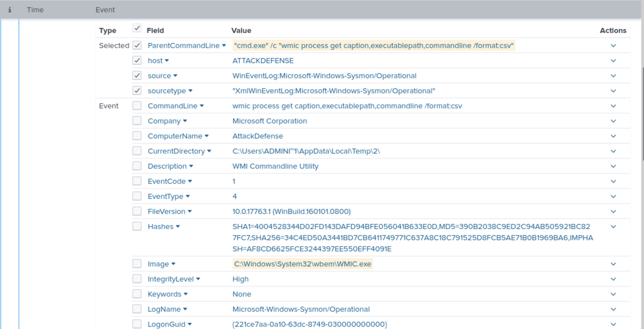The image size is (644, 329).
Task: Expand actions chevron for FileVersion row
Action: coord(613,211)
